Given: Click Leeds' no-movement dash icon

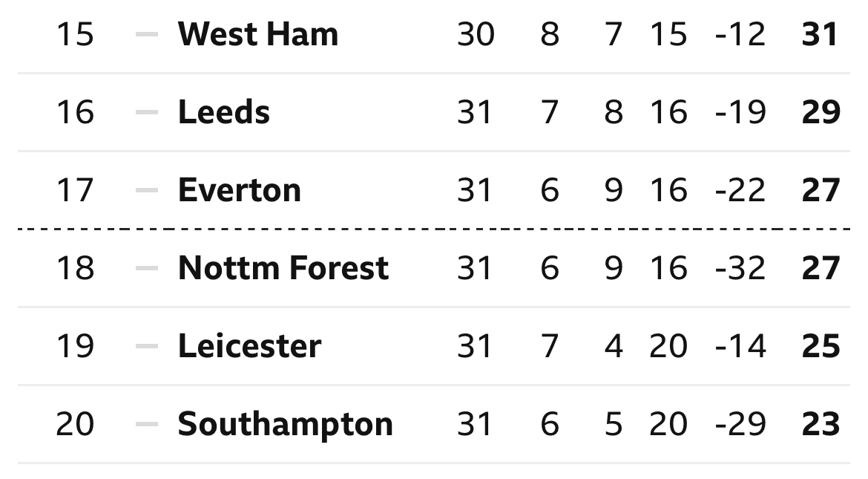Looking at the screenshot, I should point(147,113).
